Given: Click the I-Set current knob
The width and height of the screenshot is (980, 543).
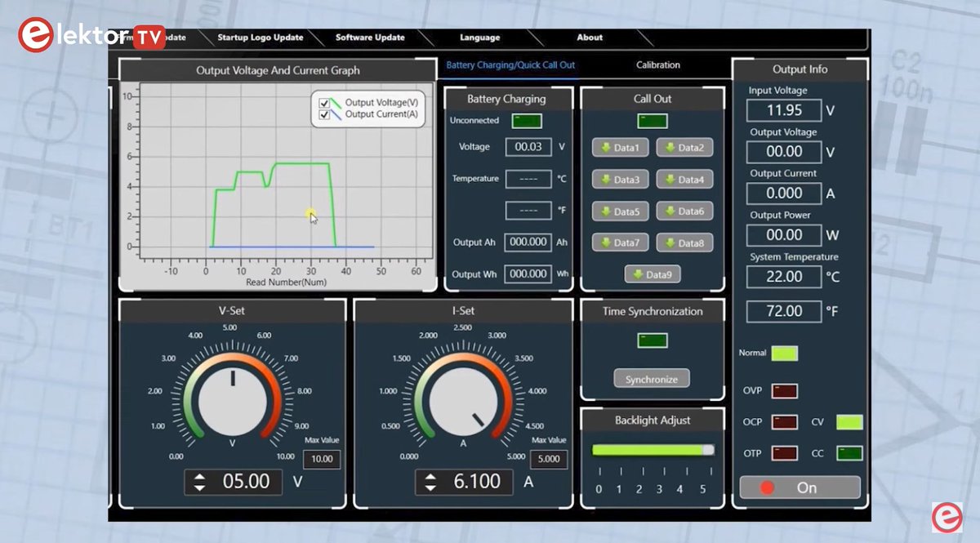Looking at the screenshot, I should 463,400.
